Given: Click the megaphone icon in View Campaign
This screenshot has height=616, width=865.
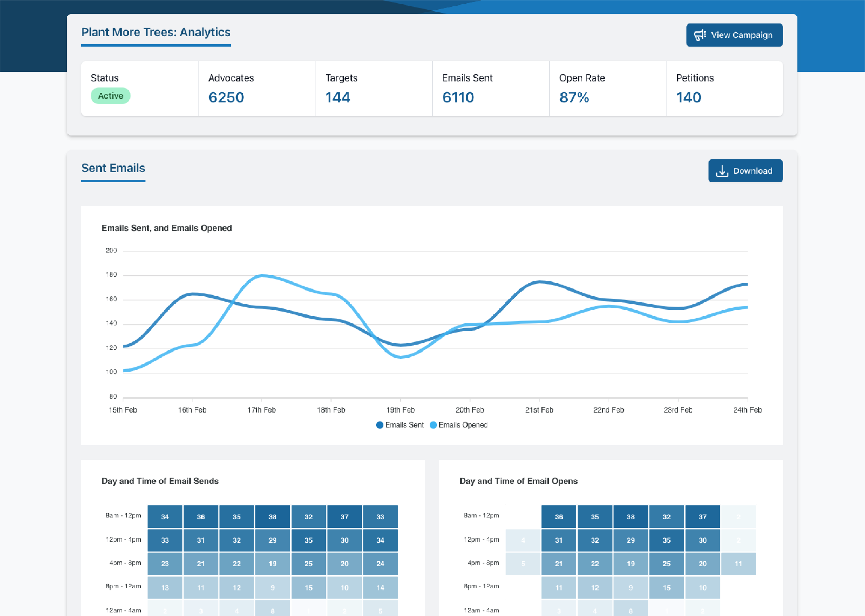Looking at the screenshot, I should 700,35.
